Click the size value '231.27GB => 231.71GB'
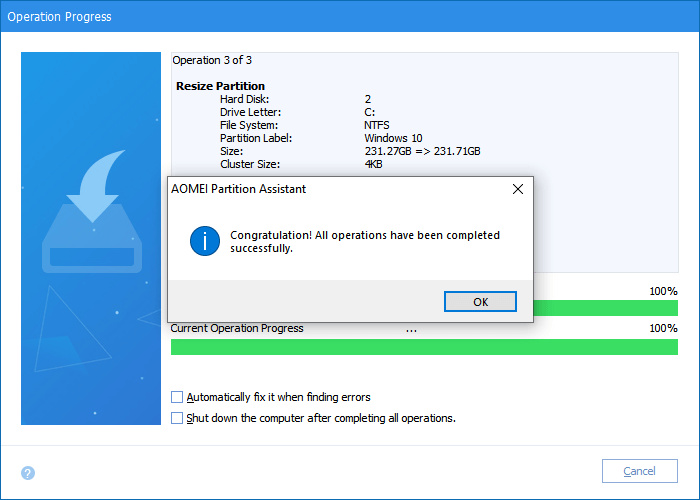The height and width of the screenshot is (500, 700). pyautogui.click(x=422, y=151)
